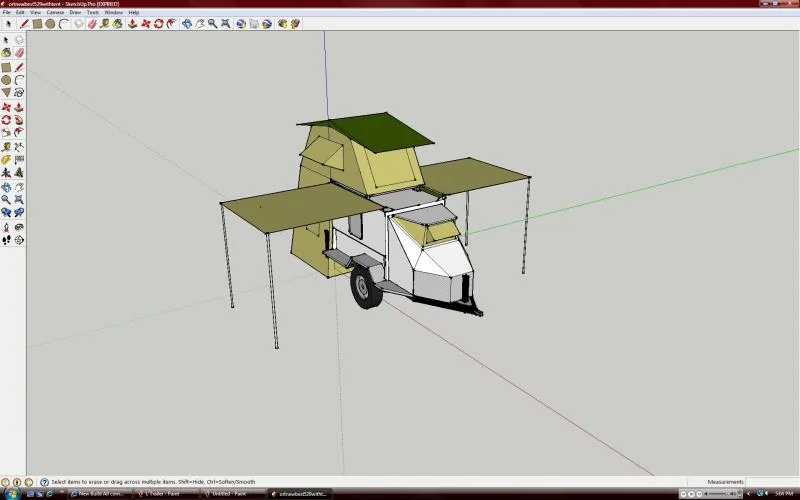Click the trailer's wheel in the model
This screenshot has width=800, height=500.
(366, 287)
